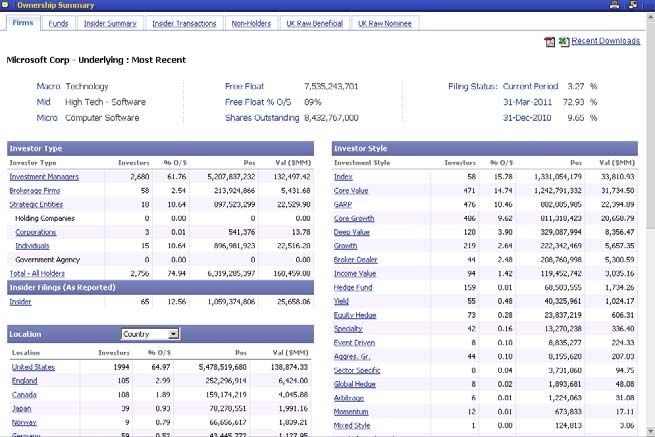Open the Country location dropdown
This screenshot has width=655, height=437.
click(150, 334)
